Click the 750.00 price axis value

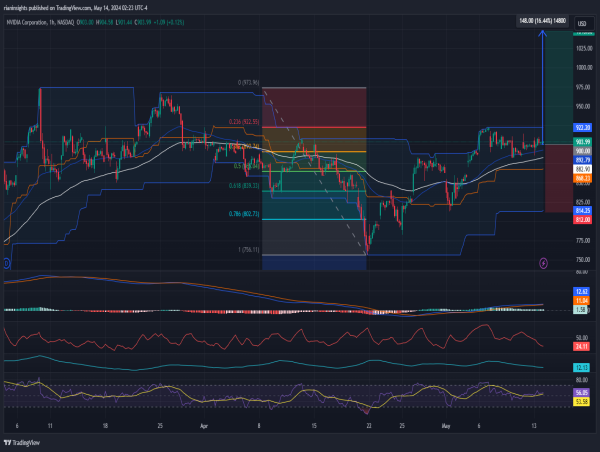(x=583, y=259)
